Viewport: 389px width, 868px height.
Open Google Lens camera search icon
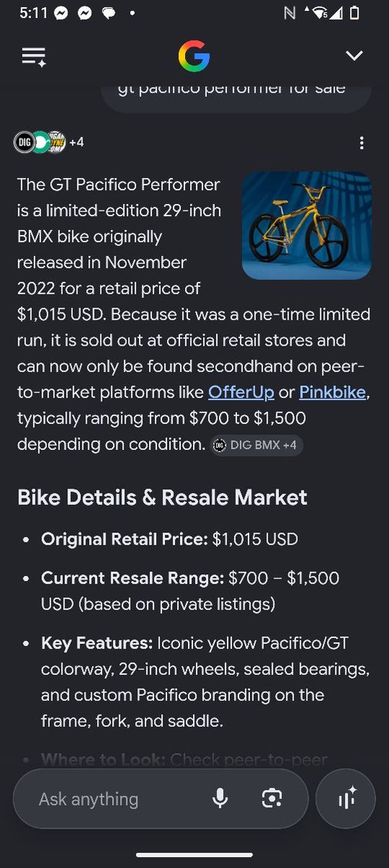tap(272, 799)
